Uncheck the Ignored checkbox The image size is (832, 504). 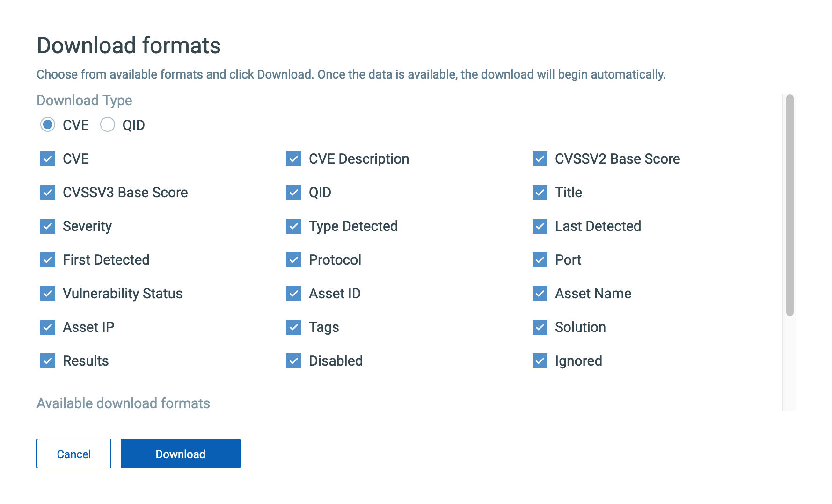(x=540, y=361)
